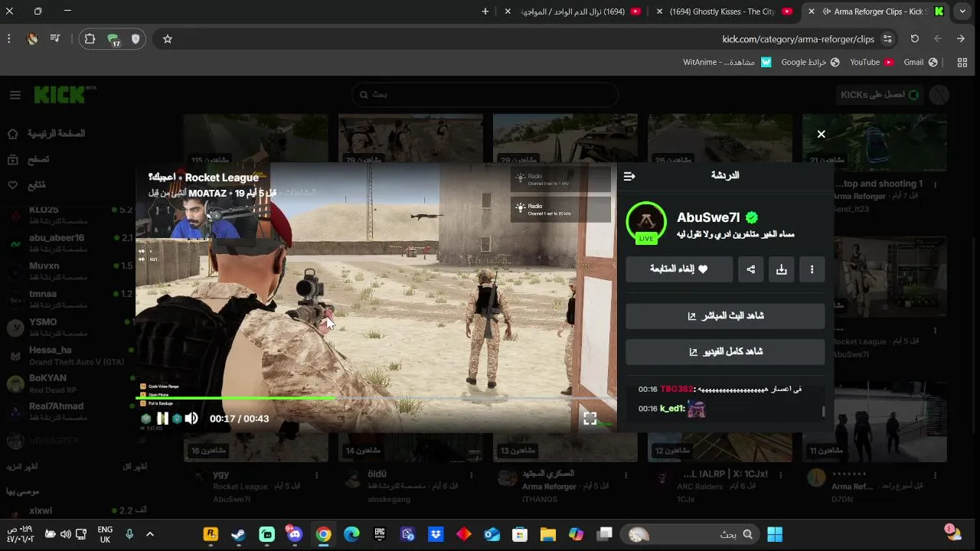
Task: Open the AbuSwe7l channel avatar with LIVE badge
Action: pos(646,222)
